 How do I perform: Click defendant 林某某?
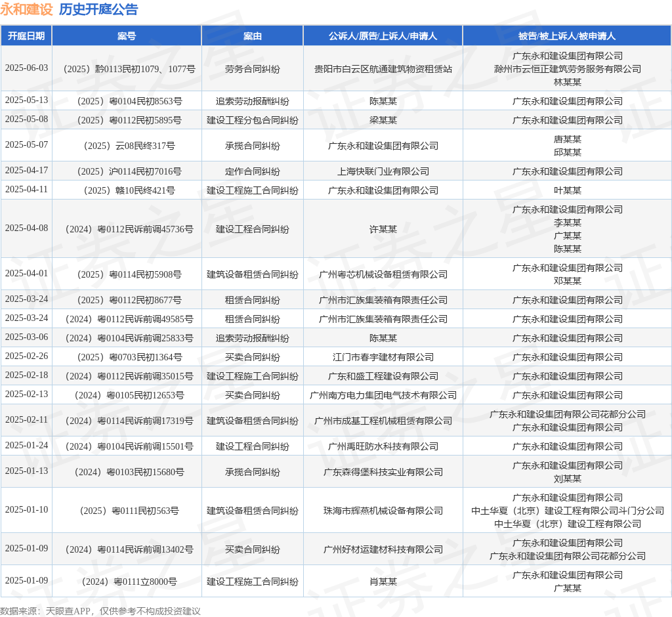568,82
